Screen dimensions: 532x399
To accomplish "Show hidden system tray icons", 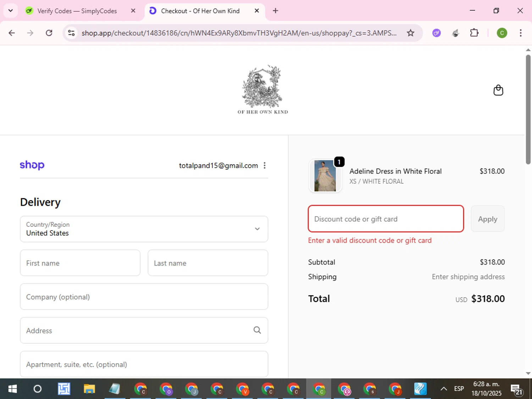I will tap(443, 389).
